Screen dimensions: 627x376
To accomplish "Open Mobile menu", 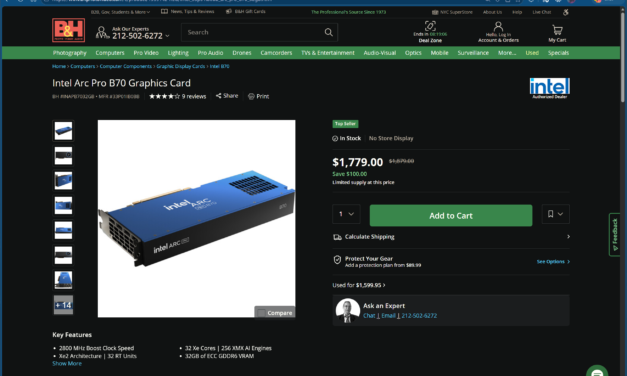I will (x=439, y=53).
